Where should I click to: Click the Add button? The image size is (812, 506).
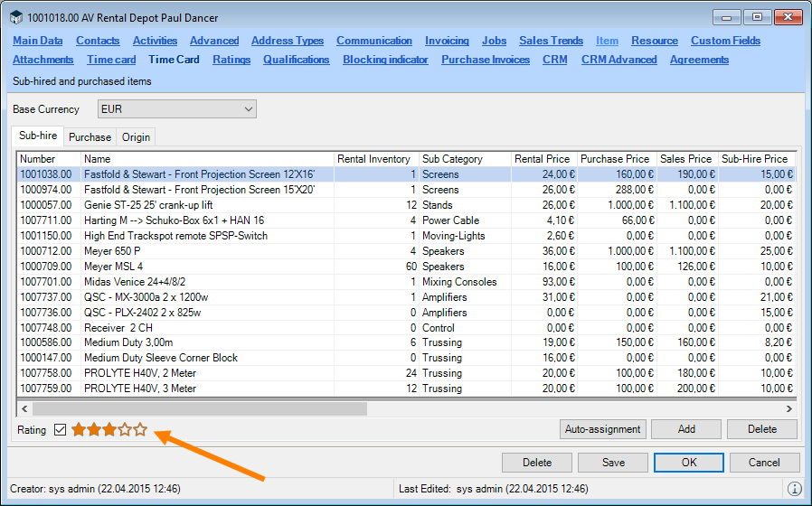(x=686, y=429)
